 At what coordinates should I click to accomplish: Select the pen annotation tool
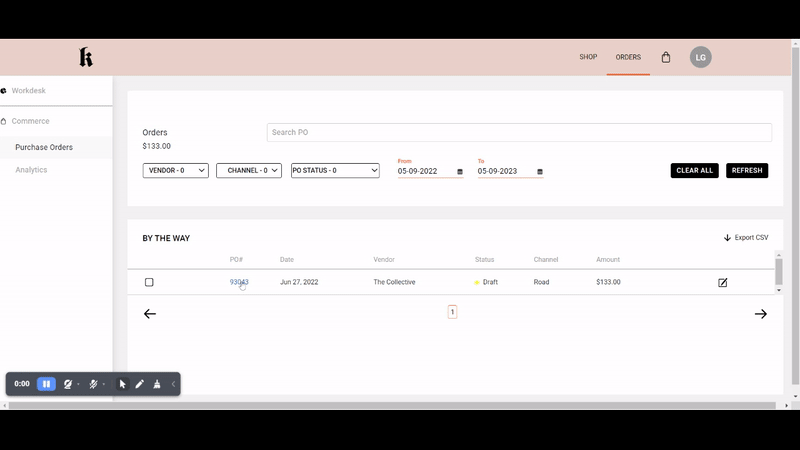(x=140, y=384)
